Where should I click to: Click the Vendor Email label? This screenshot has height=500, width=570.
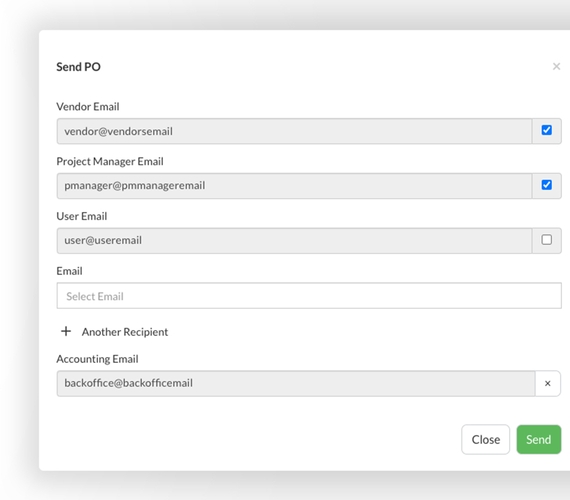[88, 106]
